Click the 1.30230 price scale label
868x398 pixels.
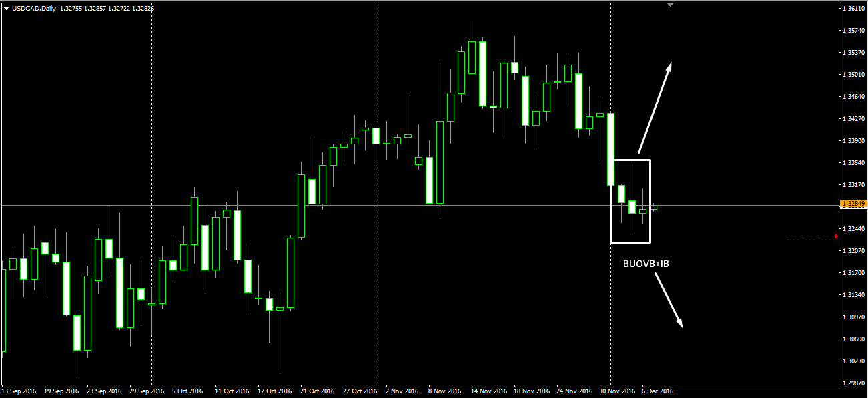click(853, 361)
